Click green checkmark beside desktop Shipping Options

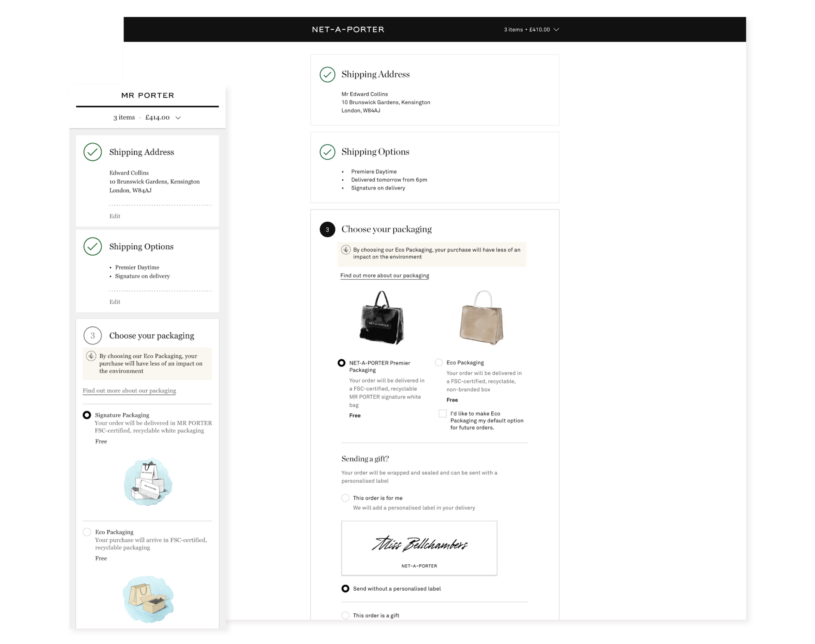(x=327, y=152)
